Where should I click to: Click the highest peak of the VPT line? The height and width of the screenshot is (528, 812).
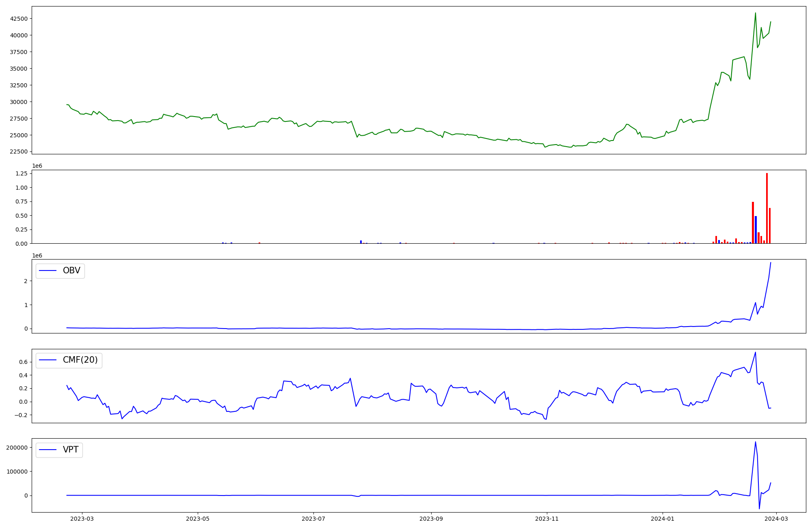tap(755, 442)
